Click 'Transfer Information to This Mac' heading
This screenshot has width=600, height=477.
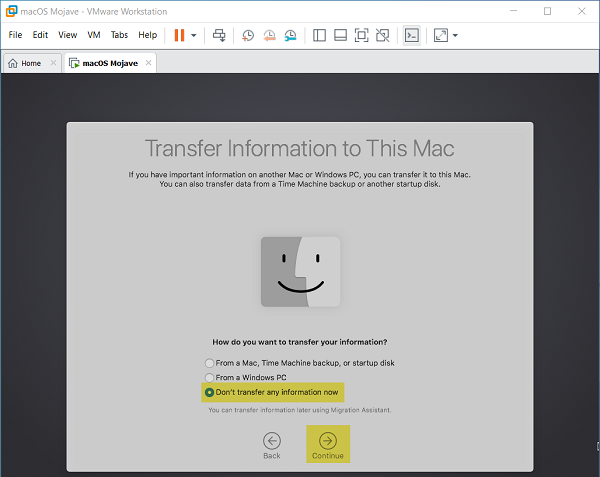click(x=300, y=148)
